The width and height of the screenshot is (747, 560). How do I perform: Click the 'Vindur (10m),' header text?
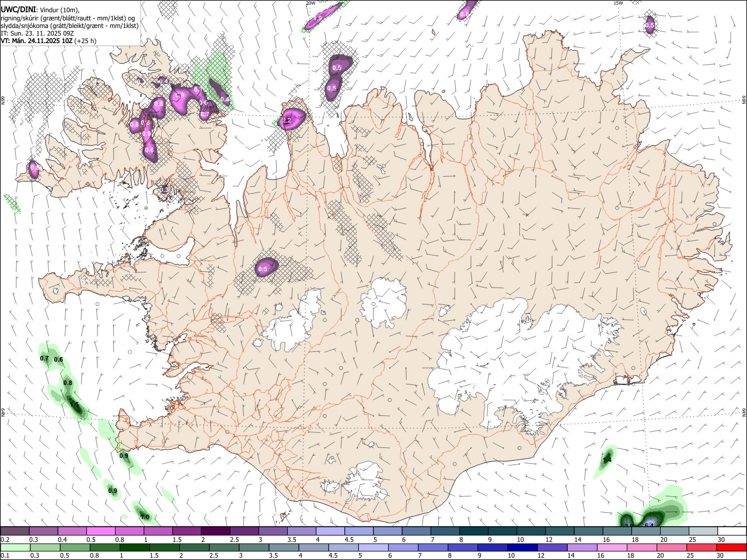click(59, 10)
